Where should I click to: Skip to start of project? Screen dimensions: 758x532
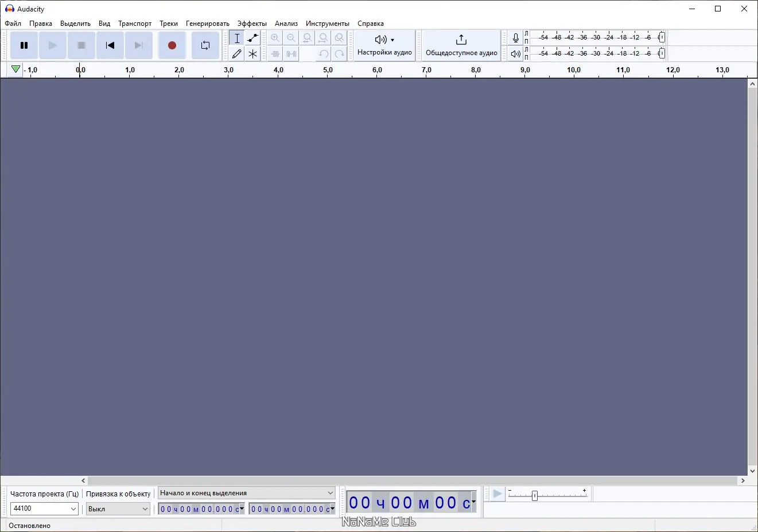pyautogui.click(x=110, y=45)
